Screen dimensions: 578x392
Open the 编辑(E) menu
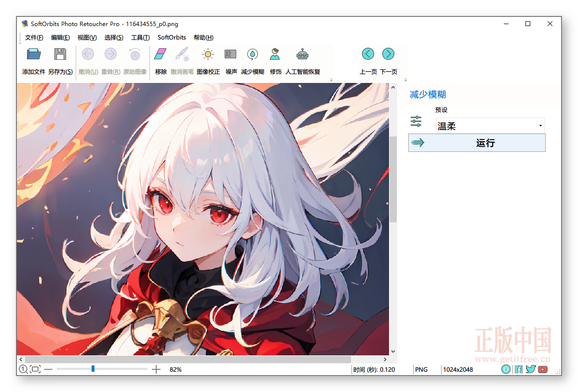[60, 37]
